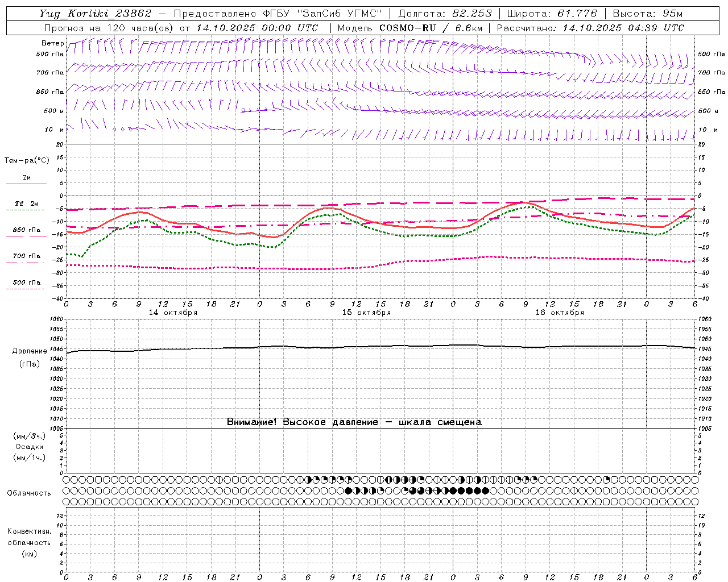Image resolution: width=728 pixels, height=582 pixels.
Task: Click the station title Yug_Korliki_23862
Action: (x=96, y=14)
